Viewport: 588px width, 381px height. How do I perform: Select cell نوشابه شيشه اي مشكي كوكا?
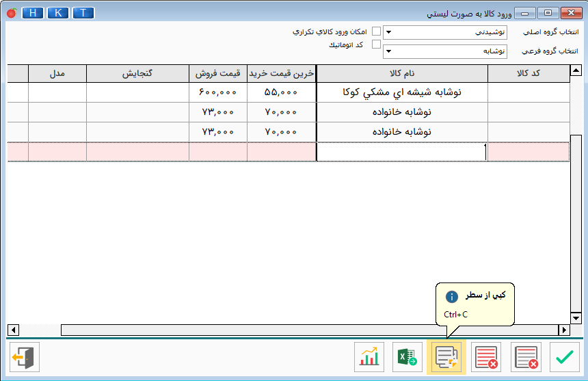tap(402, 92)
